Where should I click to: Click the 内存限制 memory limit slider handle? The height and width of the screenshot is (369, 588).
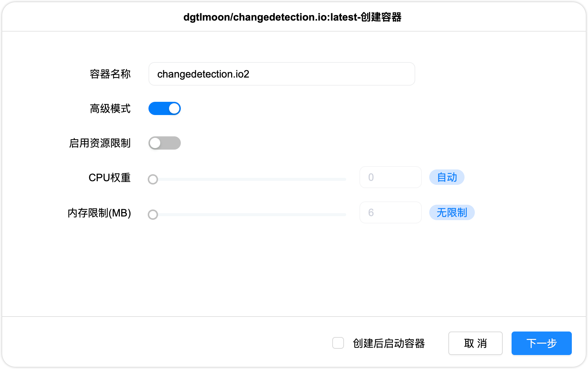pyautogui.click(x=153, y=215)
